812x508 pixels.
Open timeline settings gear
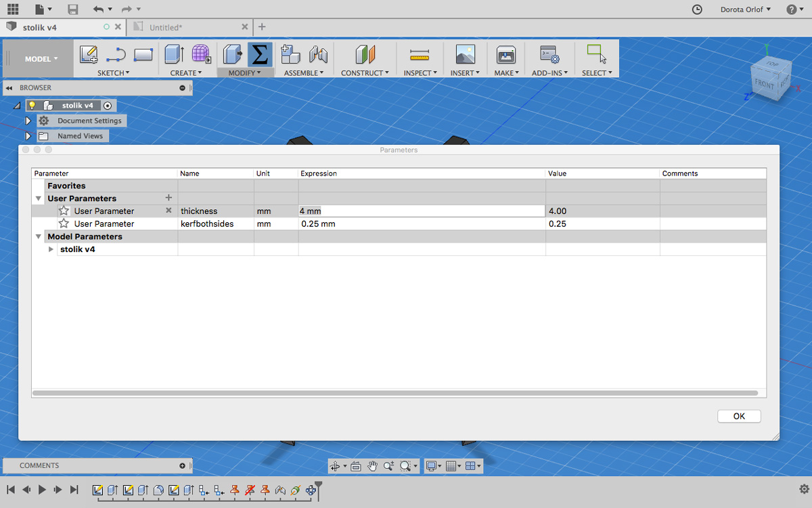tap(803, 489)
